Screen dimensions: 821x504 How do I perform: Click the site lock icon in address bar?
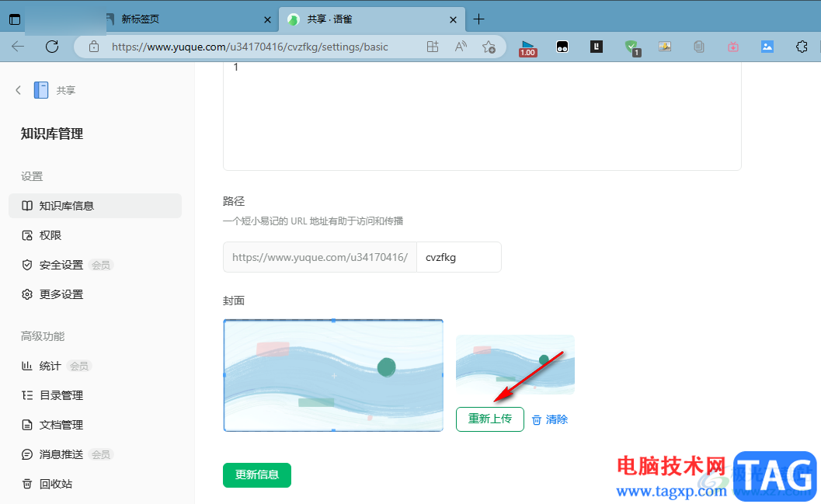94,47
